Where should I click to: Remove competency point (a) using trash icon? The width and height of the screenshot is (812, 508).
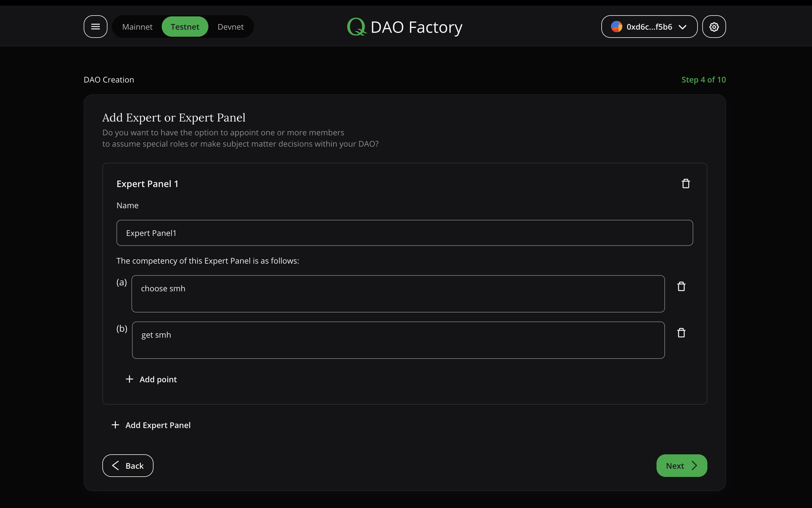(x=681, y=286)
